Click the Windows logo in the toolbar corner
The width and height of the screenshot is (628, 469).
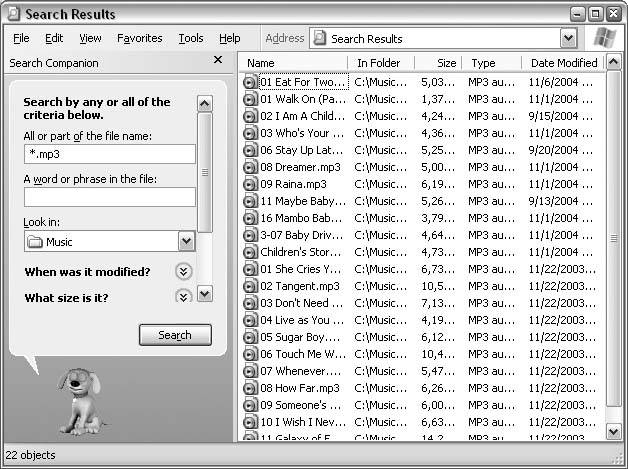point(603,39)
